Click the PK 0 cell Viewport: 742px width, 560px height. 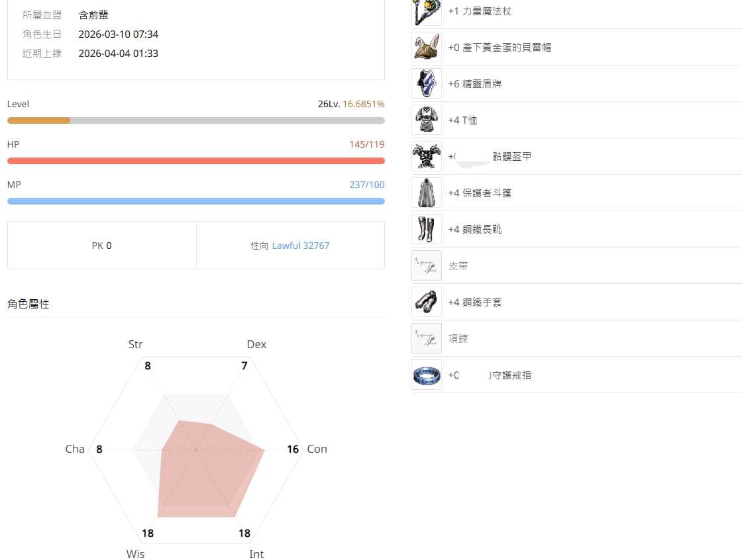coord(102,246)
